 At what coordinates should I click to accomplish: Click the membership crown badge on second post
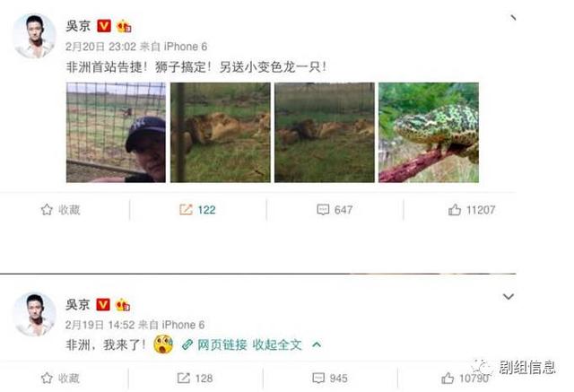(x=123, y=304)
